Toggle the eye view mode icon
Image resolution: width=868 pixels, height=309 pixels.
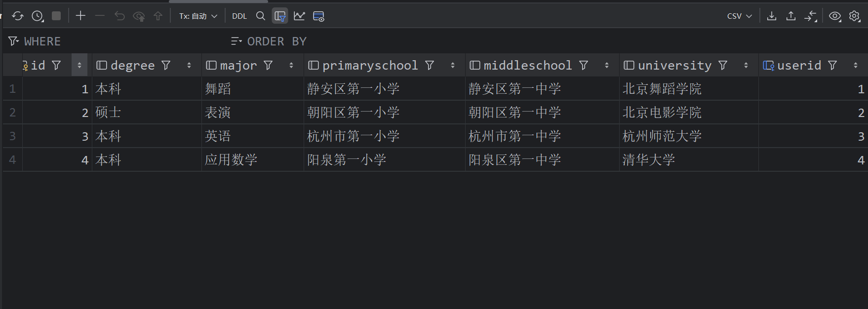tap(835, 16)
